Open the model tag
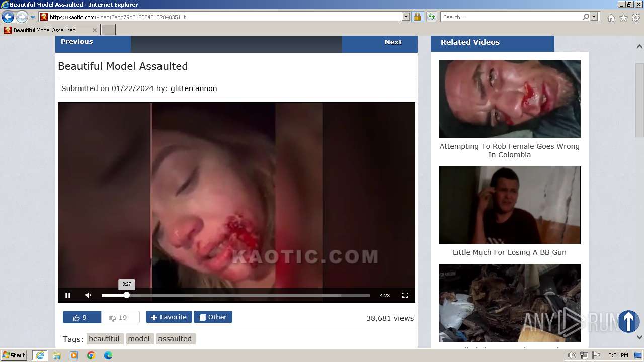This screenshot has height=362, width=644. click(139, 339)
